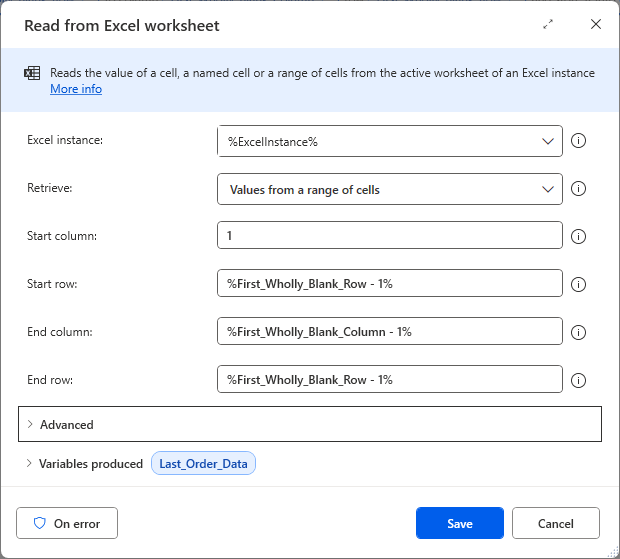Click the End column label
Screen dimensions: 620x559
60,332
